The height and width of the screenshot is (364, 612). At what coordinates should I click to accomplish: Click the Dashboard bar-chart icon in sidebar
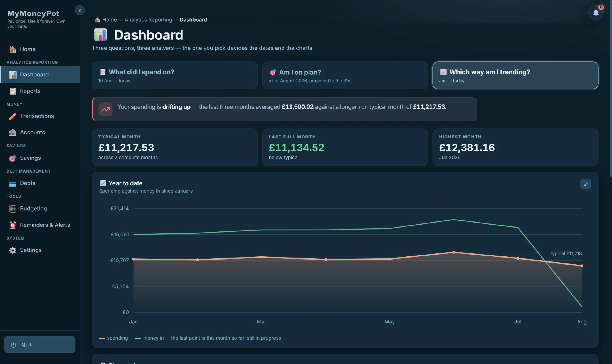click(13, 75)
